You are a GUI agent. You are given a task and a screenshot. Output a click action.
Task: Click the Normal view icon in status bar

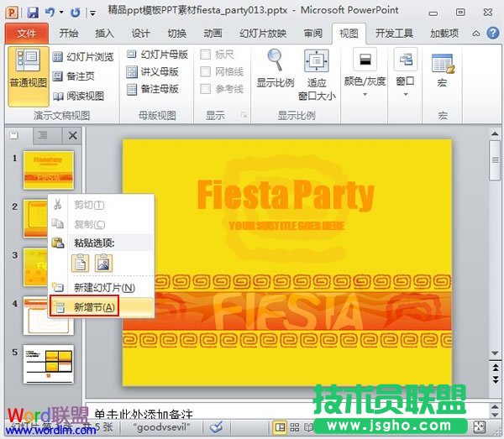point(280,427)
